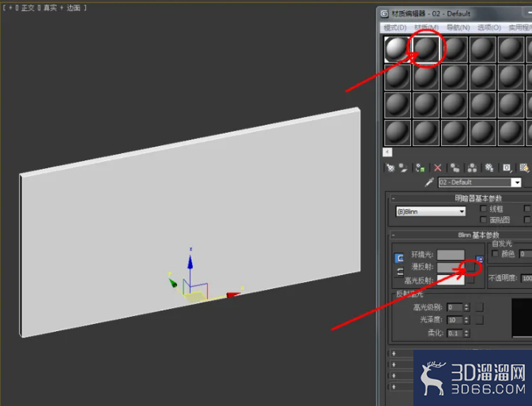Click the 柔化 value field
532x406 pixels.
pyautogui.click(x=455, y=333)
